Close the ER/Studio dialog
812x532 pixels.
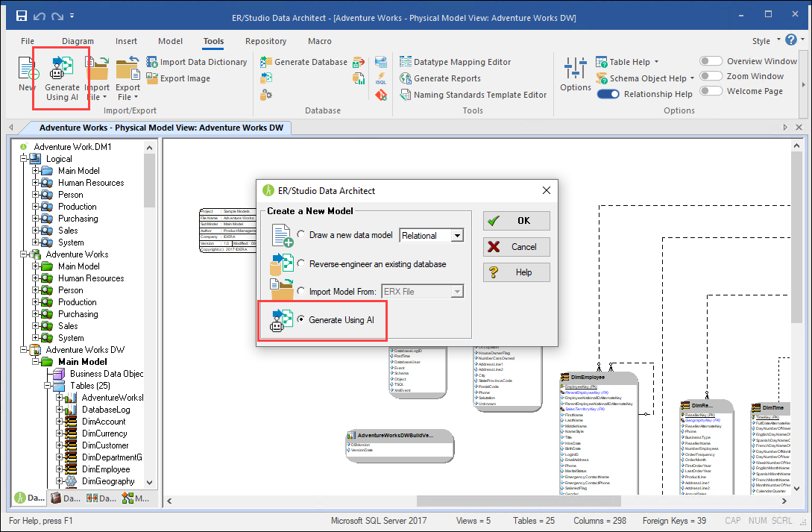(546, 190)
